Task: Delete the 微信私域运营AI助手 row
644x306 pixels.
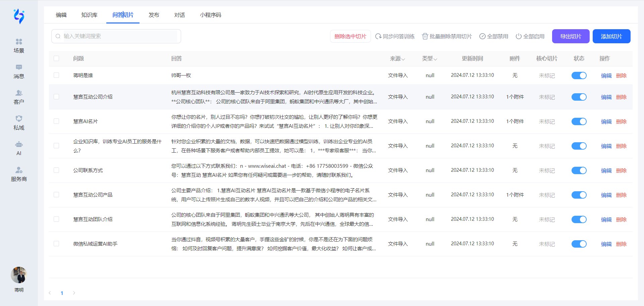Action: 621,244
